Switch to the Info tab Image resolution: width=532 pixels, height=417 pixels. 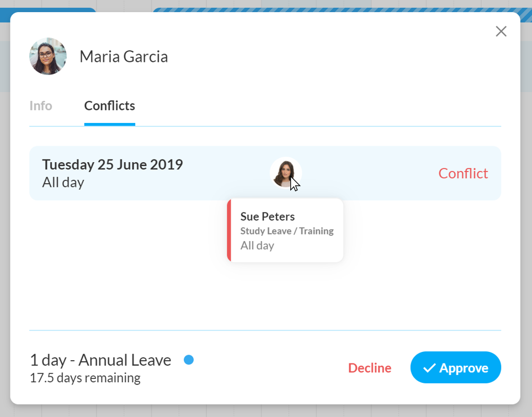tap(41, 106)
